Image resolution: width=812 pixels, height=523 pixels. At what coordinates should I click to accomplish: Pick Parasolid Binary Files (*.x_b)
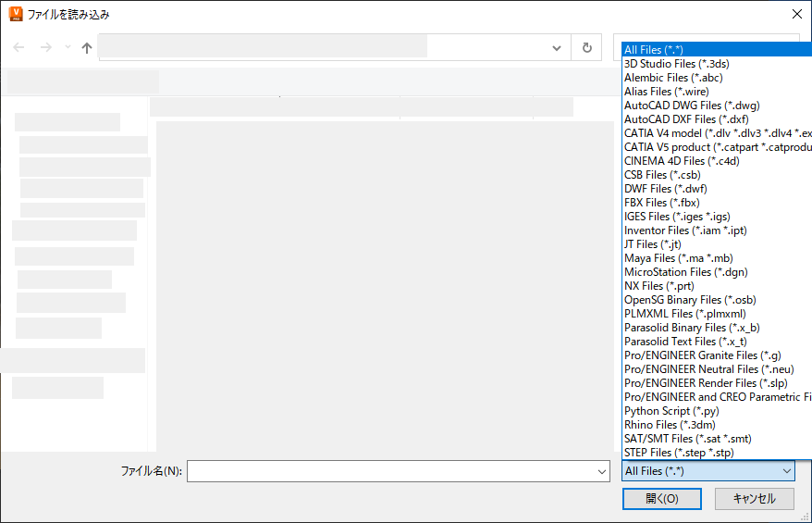point(717,328)
